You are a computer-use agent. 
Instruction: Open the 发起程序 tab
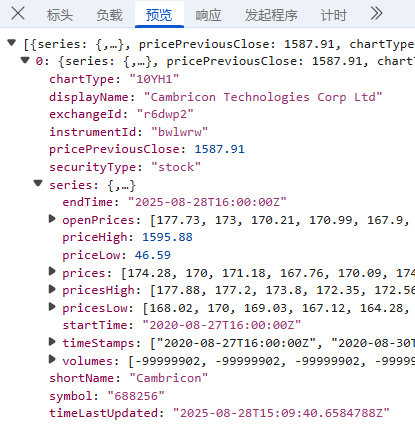(271, 15)
